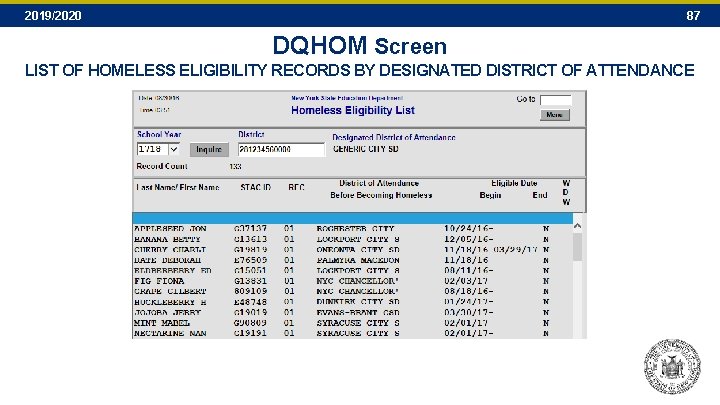Click end date 03/29/17
The image size is (720, 405).
(x=515, y=250)
